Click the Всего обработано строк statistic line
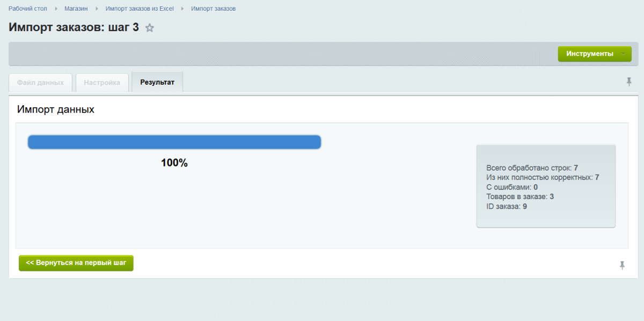The height and width of the screenshot is (321, 644). (532, 168)
